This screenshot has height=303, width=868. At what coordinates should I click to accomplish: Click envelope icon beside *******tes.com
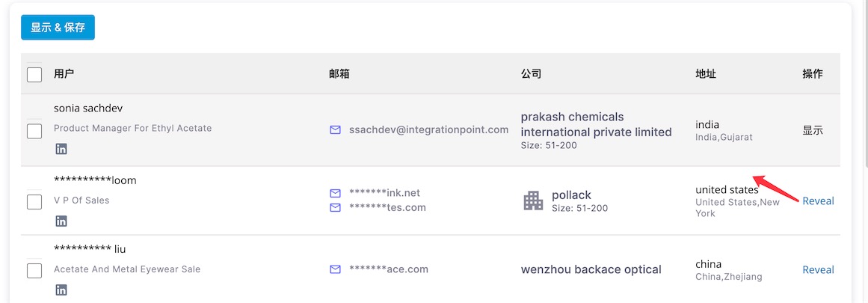point(335,208)
